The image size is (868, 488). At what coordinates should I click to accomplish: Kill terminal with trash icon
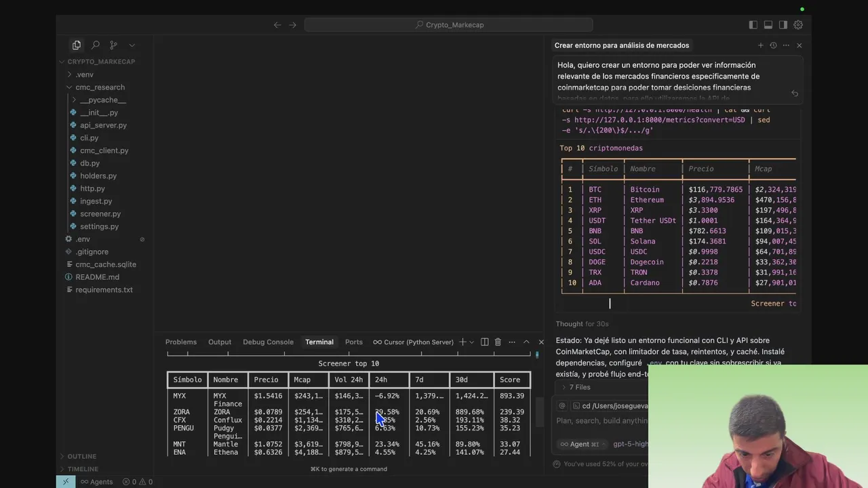(x=498, y=342)
